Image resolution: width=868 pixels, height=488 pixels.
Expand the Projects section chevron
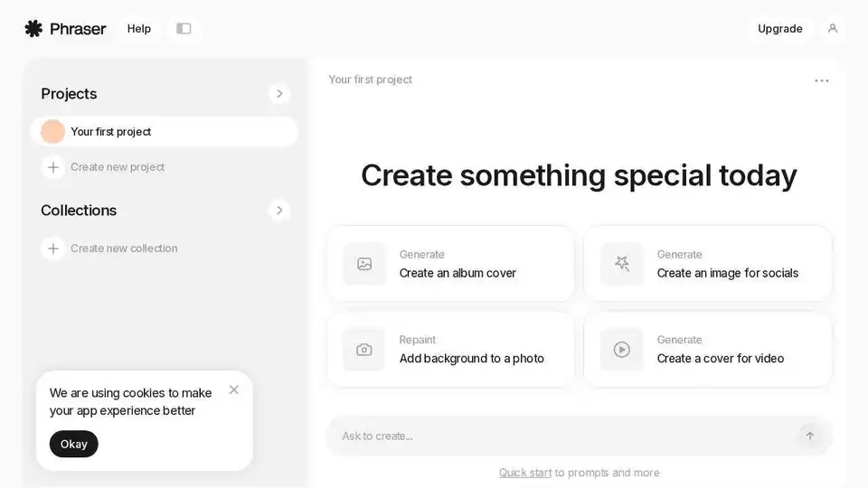click(x=279, y=94)
